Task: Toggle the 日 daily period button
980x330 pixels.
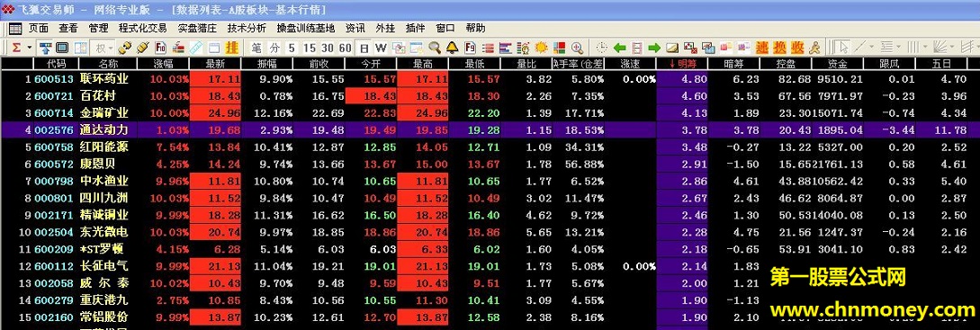Action: 364,48
